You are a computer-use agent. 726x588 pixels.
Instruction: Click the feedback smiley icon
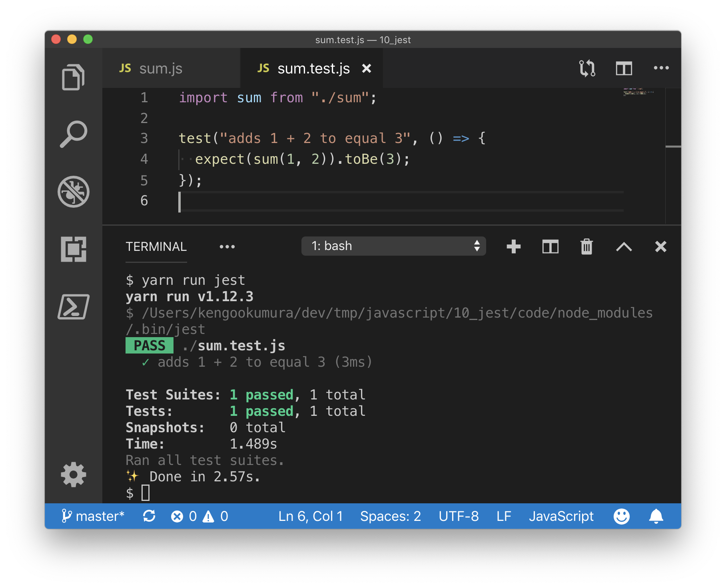point(621,516)
